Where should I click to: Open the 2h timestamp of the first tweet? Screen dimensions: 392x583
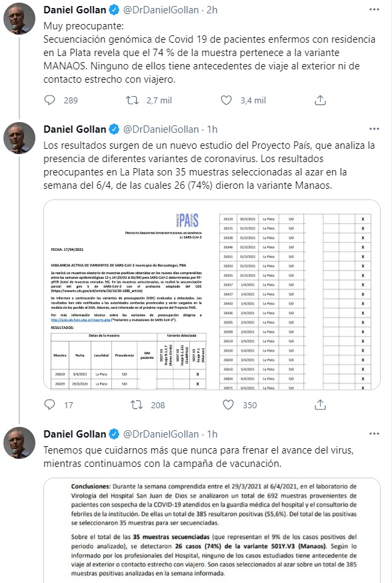point(212,10)
